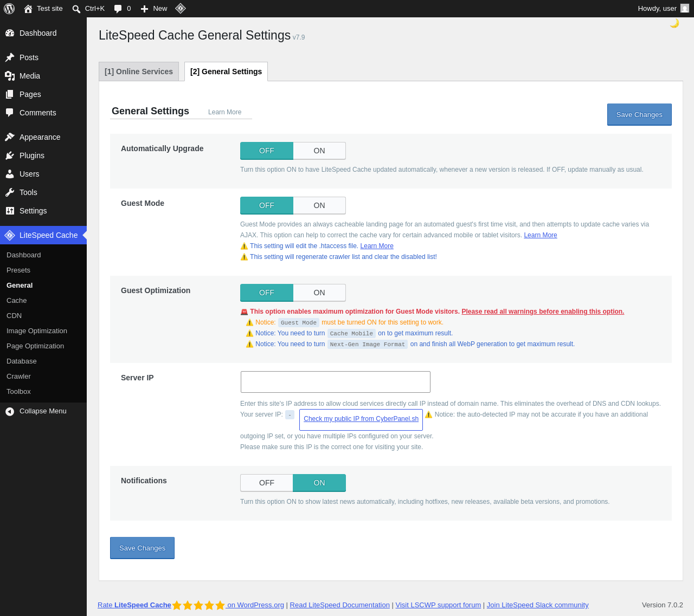
Task: Click the WordPress logo icon
Action: [9, 9]
